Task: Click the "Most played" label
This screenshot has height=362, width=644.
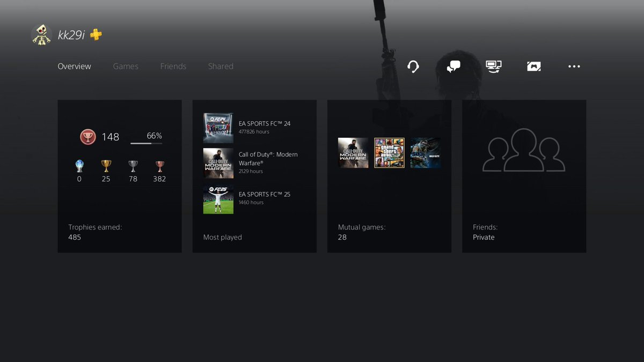Action: point(223,238)
